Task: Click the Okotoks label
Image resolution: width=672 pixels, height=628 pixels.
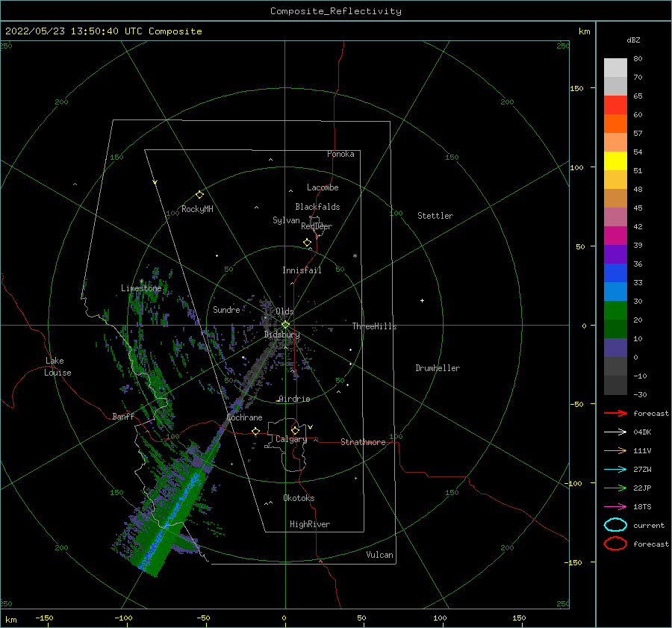Action: (x=299, y=498)
